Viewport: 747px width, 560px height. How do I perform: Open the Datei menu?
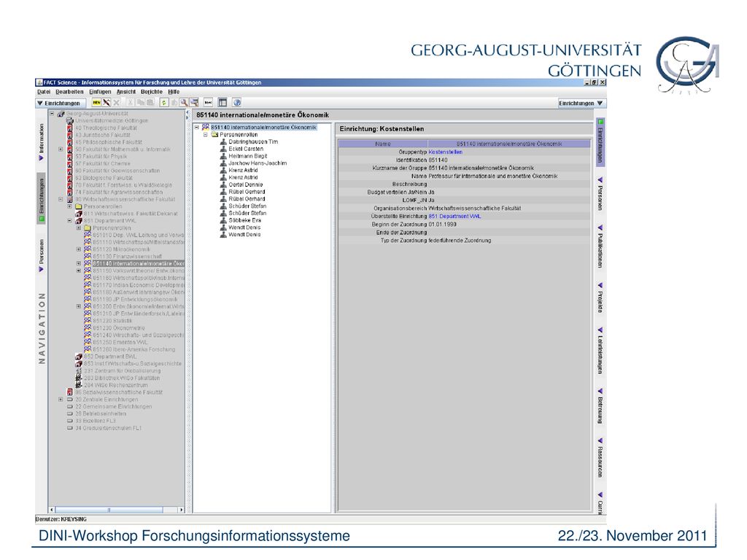(44, 92)
